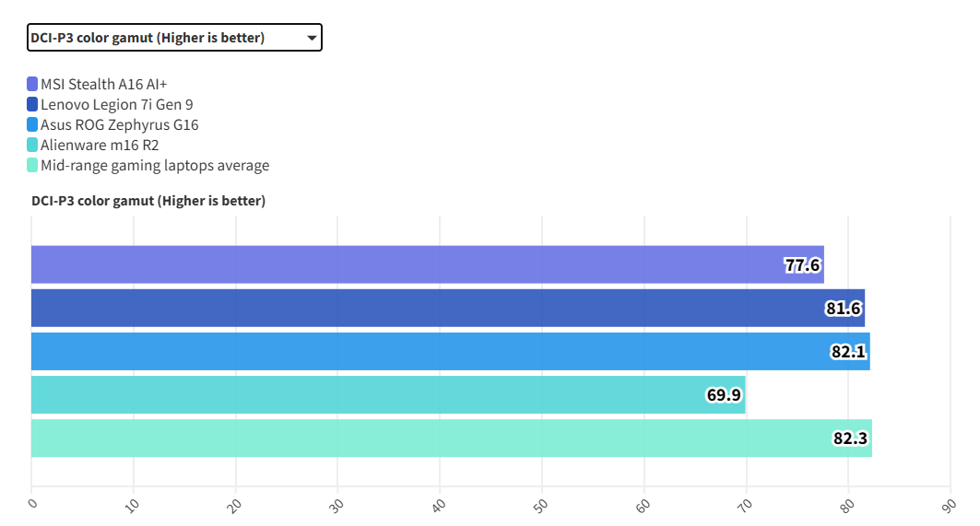
Task: Click the 90 tick label on the axis
Action: (x=949, y=504)
